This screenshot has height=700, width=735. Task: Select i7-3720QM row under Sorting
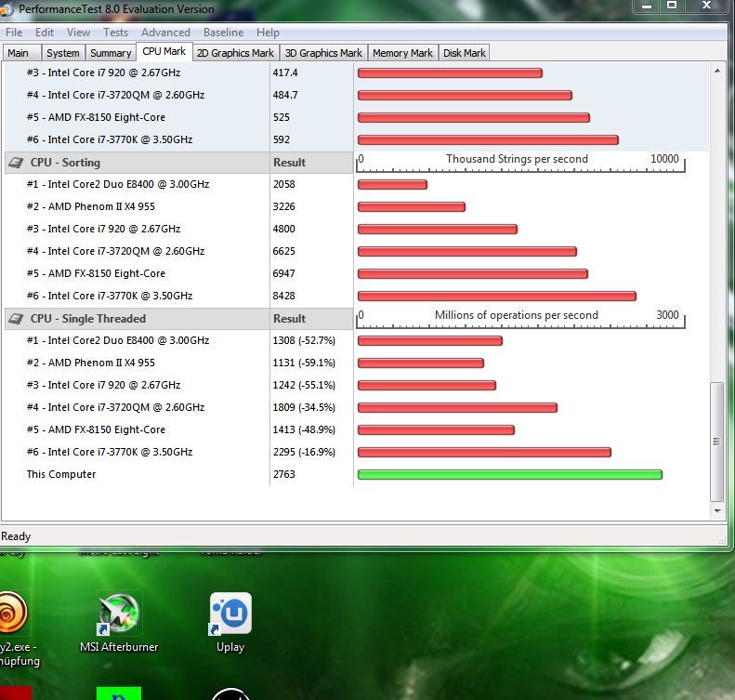tap(356, 251)
